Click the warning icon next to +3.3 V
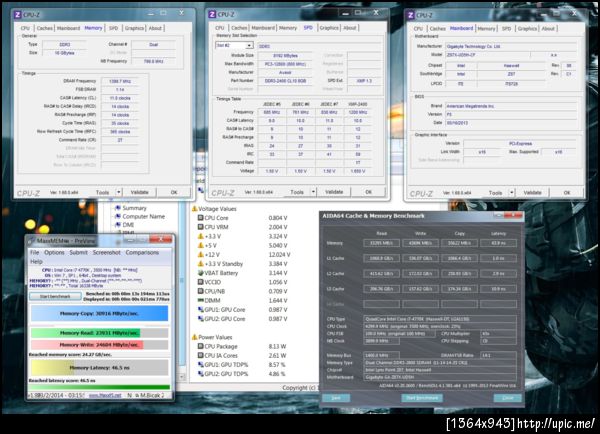The height and width of the screenshot is (434, 600). (x=200, y=236)
